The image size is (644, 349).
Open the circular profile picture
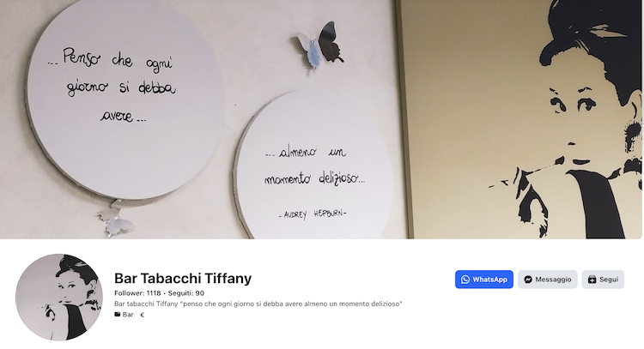pyautogui.click(x=59, y=298)
